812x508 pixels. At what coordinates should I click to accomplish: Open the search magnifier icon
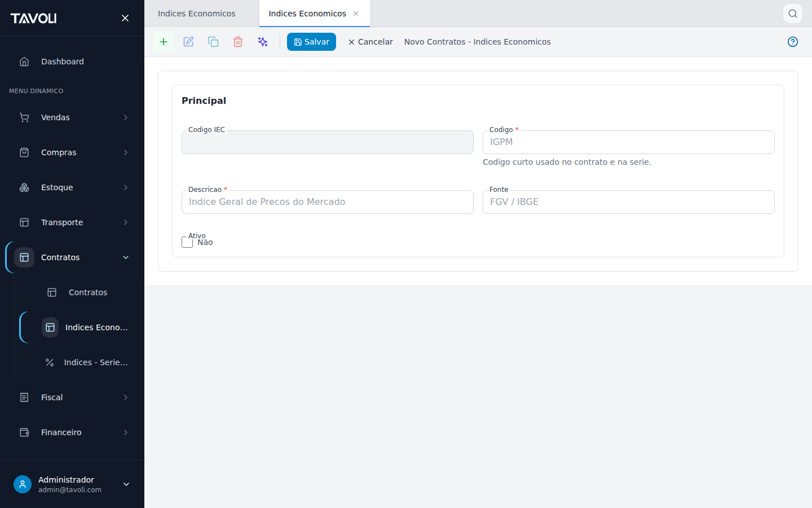[x=793, y=14]
